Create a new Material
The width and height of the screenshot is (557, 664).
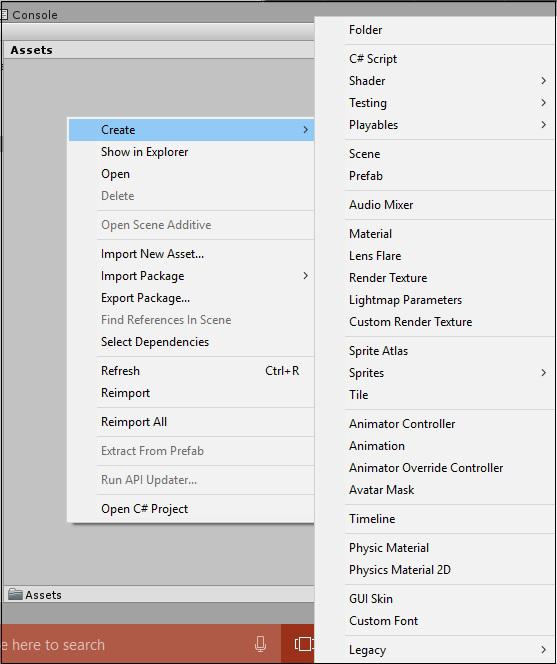pos(435,234)
